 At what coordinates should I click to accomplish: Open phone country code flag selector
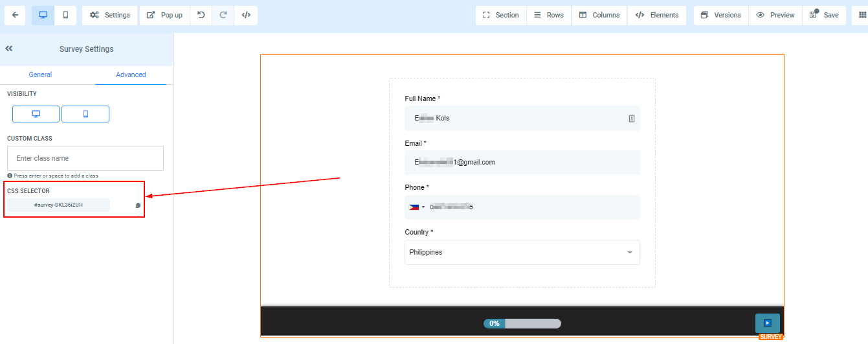click(x=417, y=207)
